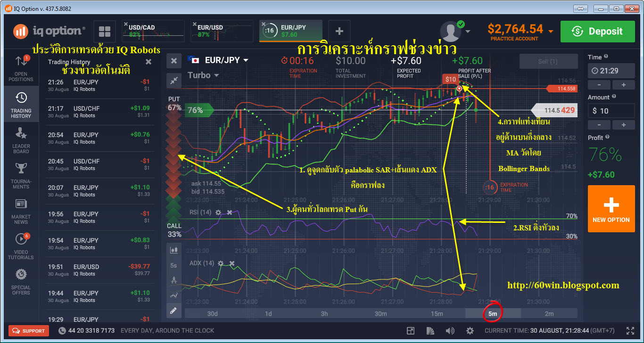The image size is (644, 343).
Task: Close the Trading History panel
Action: tap(149, 62)
